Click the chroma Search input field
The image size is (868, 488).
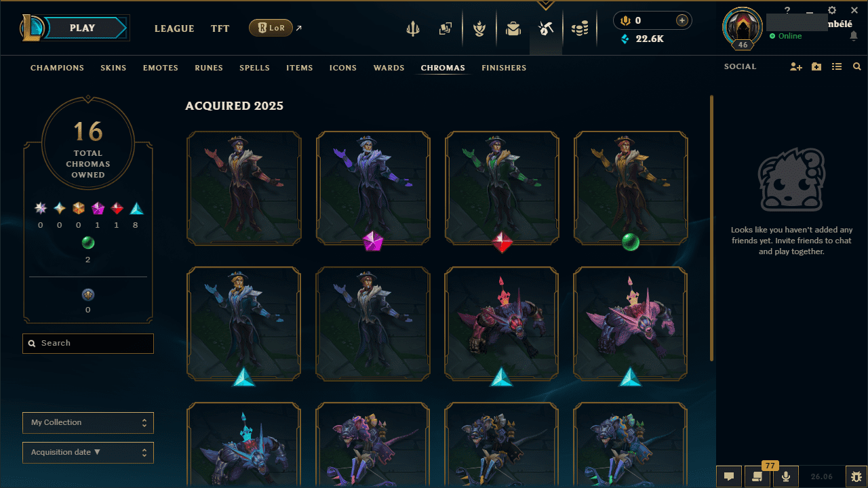pyautogui.click(x=88, y=344)
